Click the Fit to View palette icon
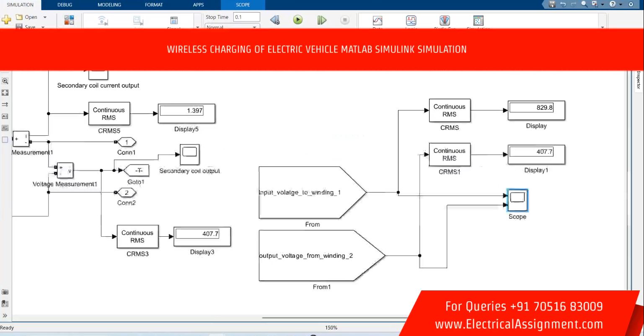The height and width of the screenshot is (336, 644). tap(5, 92)
